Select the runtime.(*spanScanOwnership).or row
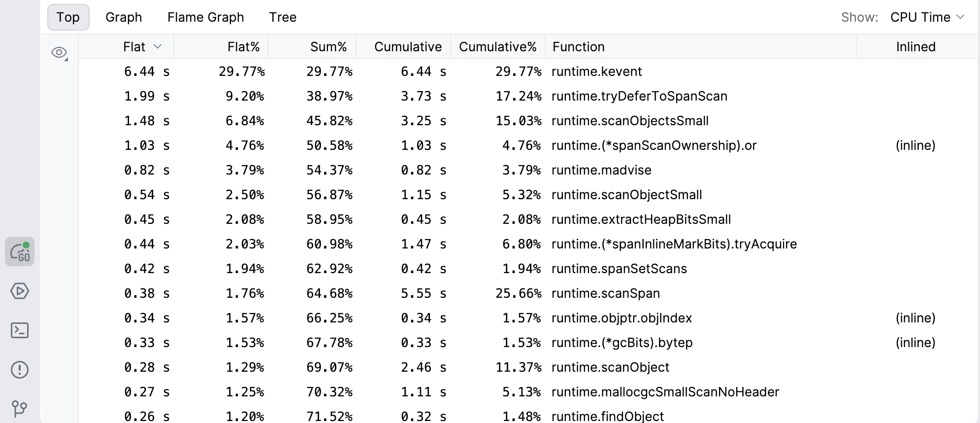The width and height of the screenshot is (980, 423). (527, 145)
